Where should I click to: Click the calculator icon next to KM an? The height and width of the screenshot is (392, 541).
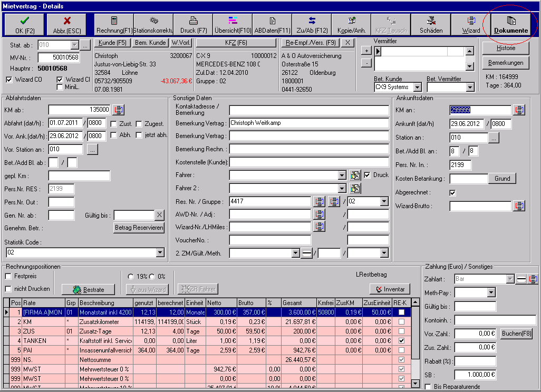click(518, 110)
